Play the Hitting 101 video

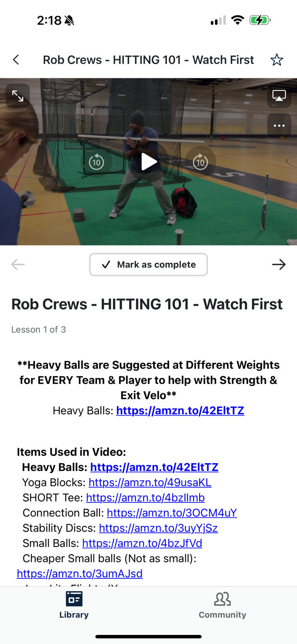(x=148, y=162)
